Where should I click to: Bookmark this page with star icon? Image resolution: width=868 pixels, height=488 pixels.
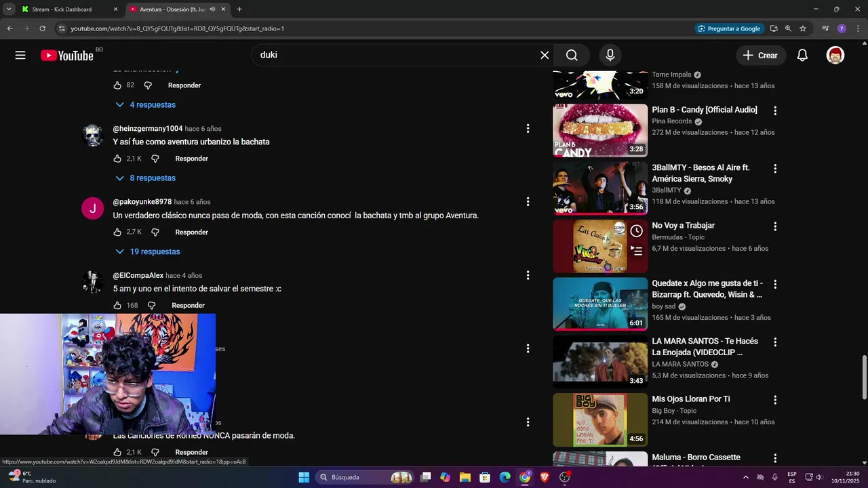[803, 28]
